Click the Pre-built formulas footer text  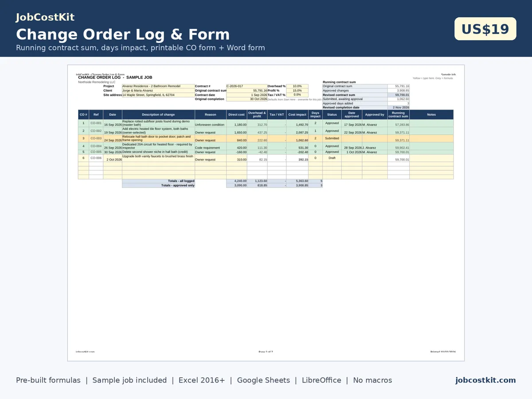click(48, 380)
